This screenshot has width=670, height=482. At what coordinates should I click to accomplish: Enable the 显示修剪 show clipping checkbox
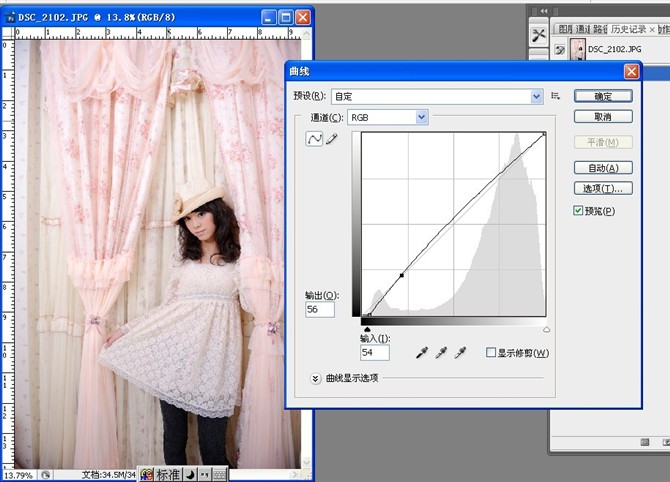(x=491, y=353)
